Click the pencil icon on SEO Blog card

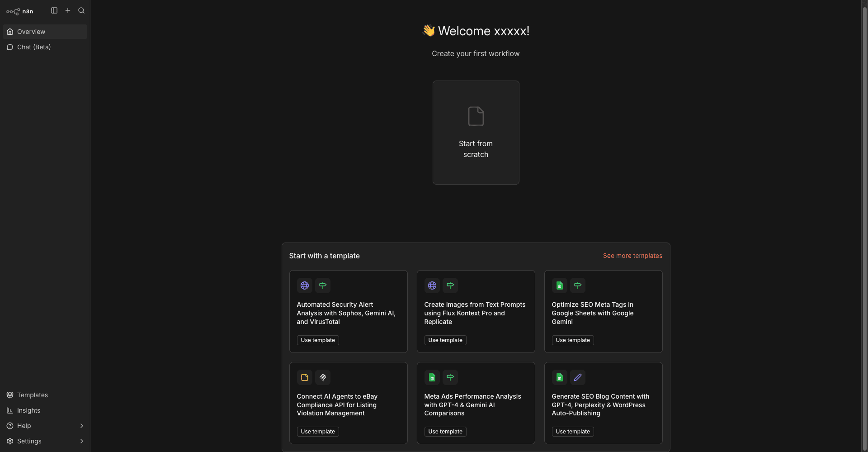tap(577, 377)
